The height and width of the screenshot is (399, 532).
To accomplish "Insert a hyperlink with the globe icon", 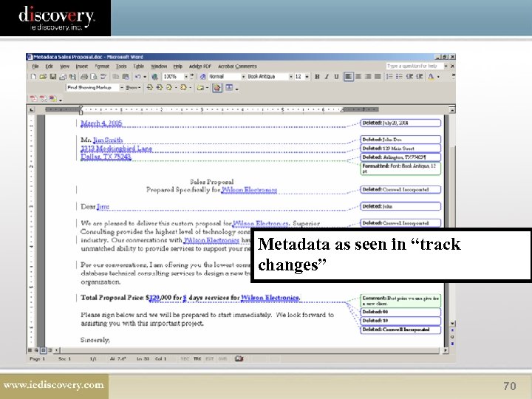I will click(154, 77).
